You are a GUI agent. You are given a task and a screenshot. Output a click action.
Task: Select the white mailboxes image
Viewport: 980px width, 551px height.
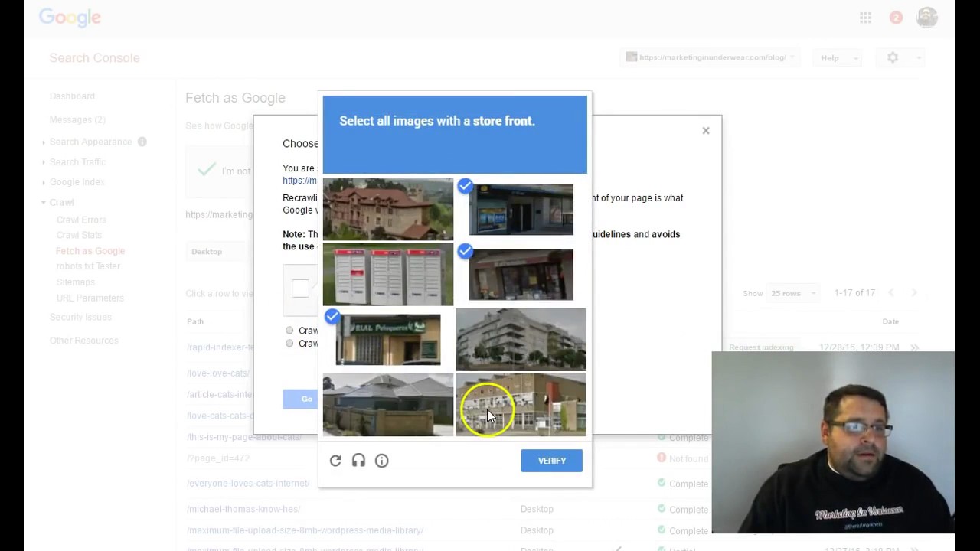[x=388, y=275]
